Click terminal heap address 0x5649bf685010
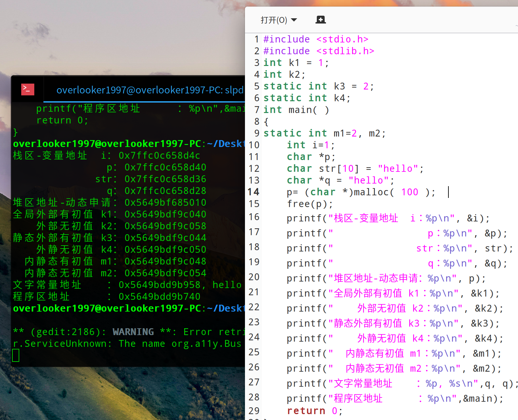 point(165,202)
